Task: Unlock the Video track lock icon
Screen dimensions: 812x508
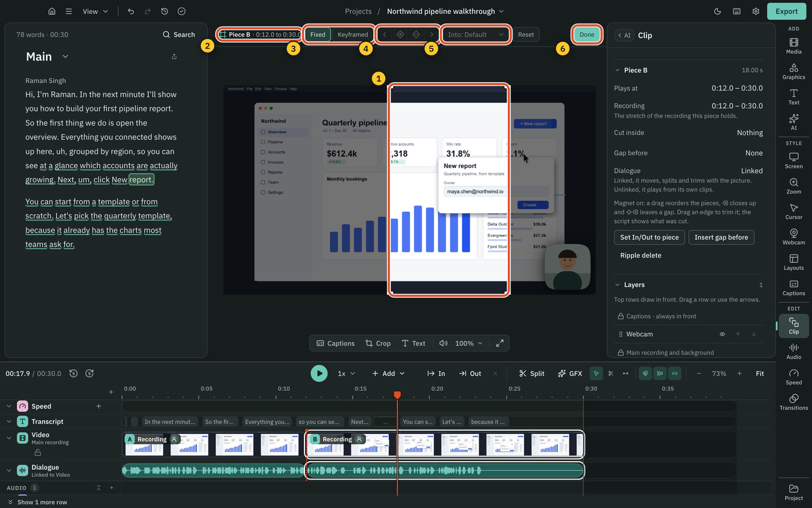Action: click(x=38, y=452)
